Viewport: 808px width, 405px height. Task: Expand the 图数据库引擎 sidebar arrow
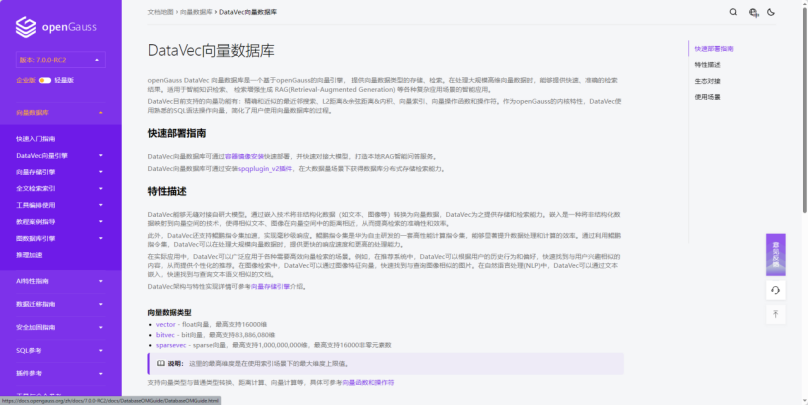[x=100, y=239]
